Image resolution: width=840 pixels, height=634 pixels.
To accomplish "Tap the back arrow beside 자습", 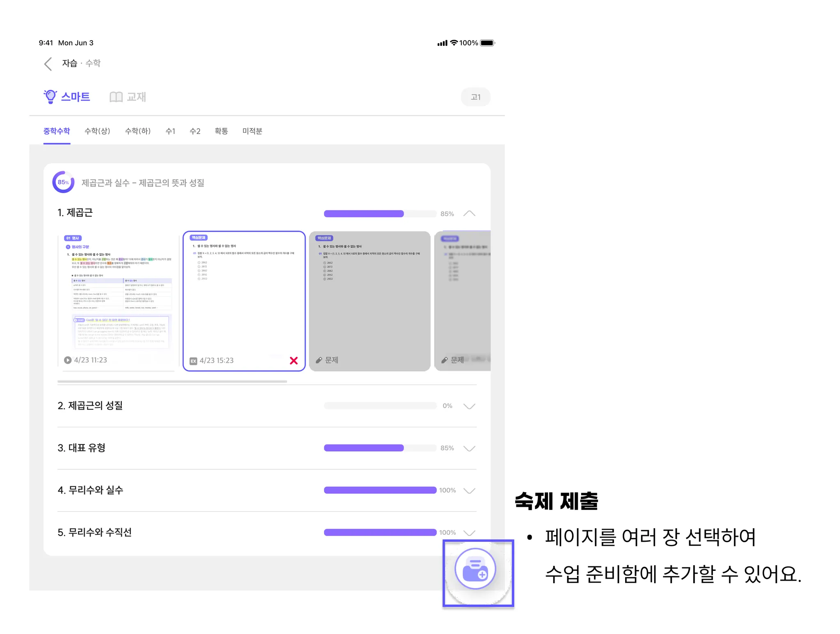I will 48,64.
